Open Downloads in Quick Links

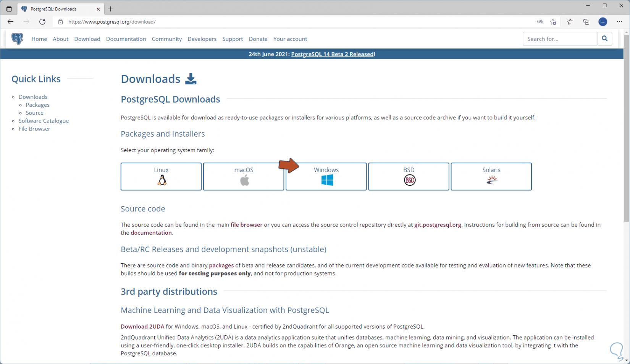coord(33,97)
